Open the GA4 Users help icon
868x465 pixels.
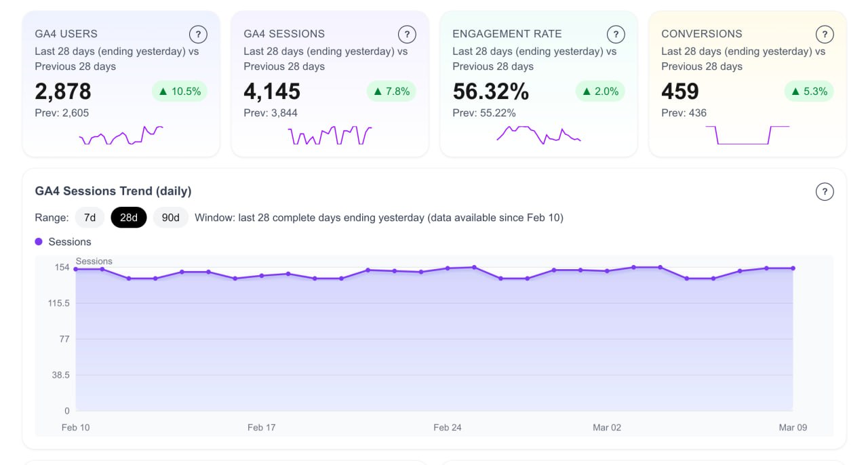[x=197, y=34]
